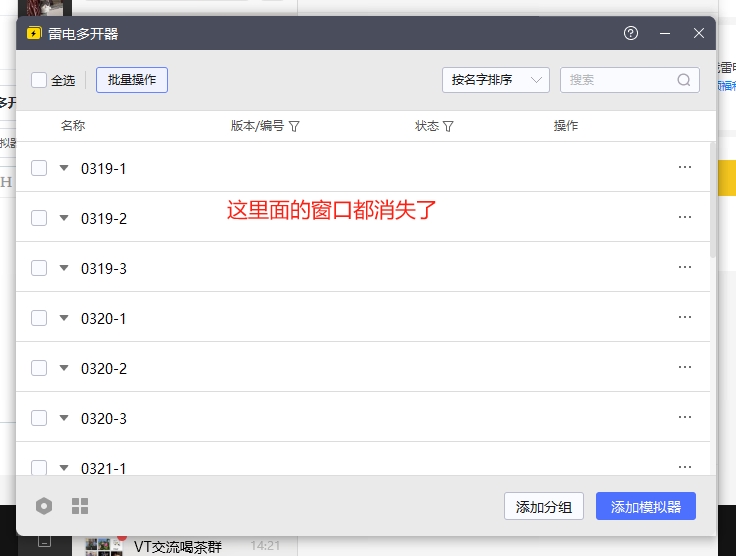This screenshot has width=736, height=556.
Task: Open more options for 0320-2
Action: click(685, 367)
